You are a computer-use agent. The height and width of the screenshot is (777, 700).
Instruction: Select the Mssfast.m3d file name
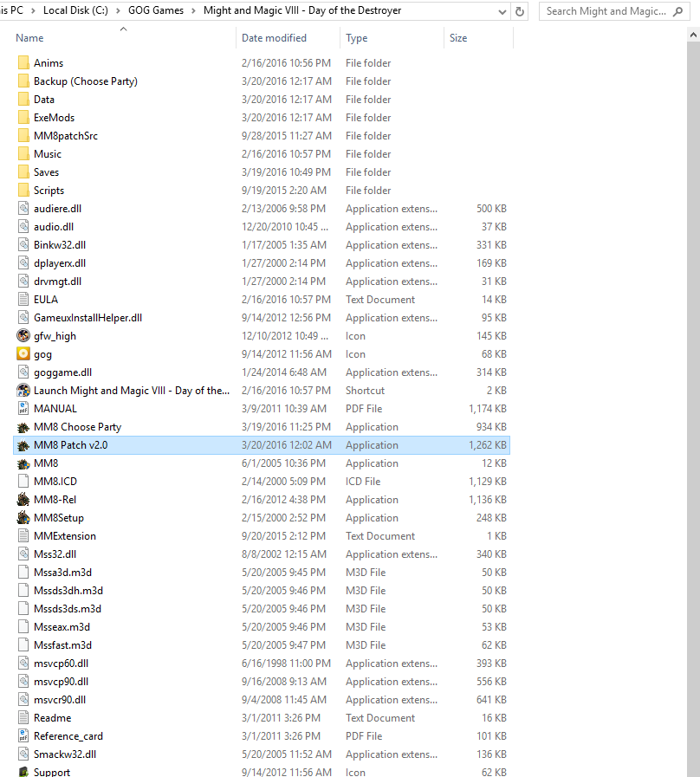click(x=62, y=645)
